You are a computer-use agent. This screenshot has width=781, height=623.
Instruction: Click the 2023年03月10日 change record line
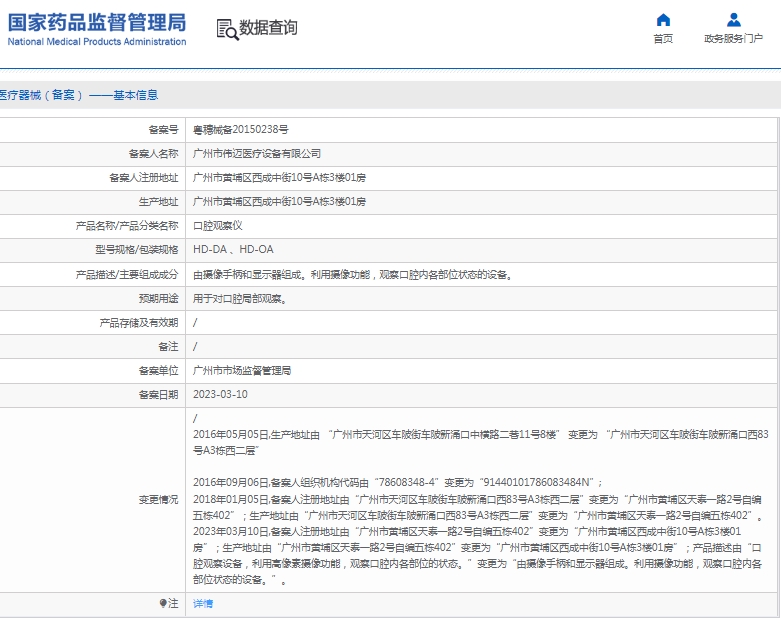(478, 555)
